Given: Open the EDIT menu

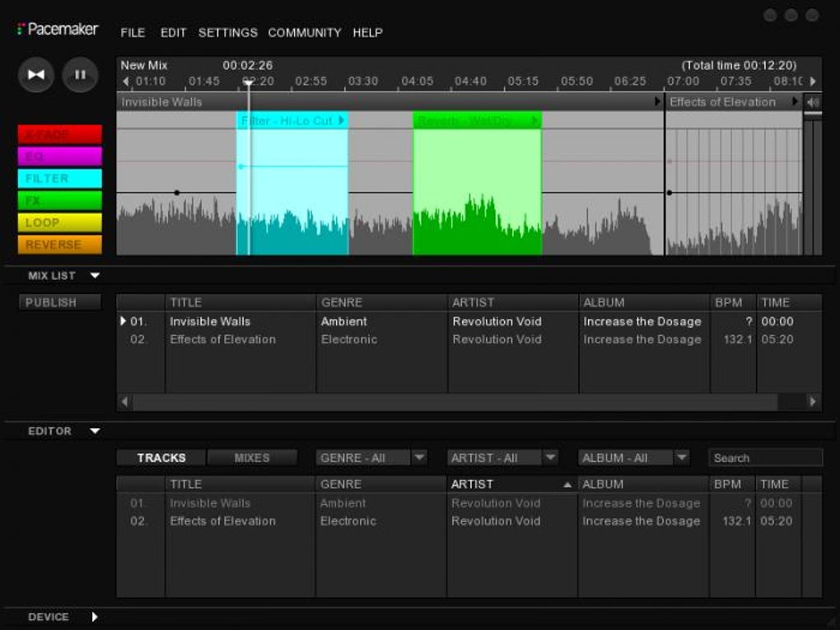Looking at the screenshot, I should (173, 33).
